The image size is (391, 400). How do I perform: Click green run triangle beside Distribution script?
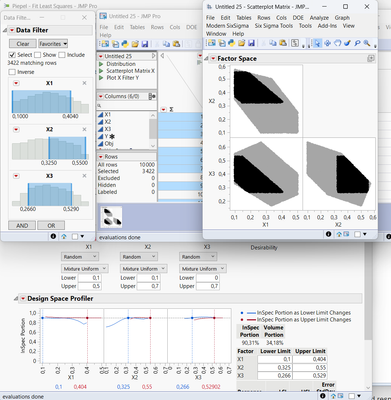click(x=101, y=64)
